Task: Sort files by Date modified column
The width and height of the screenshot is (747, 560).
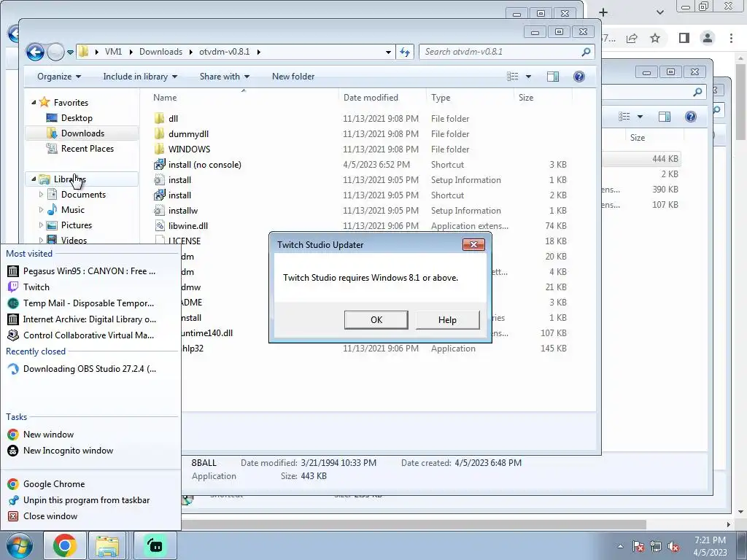Action: click(x=371, y=97)
